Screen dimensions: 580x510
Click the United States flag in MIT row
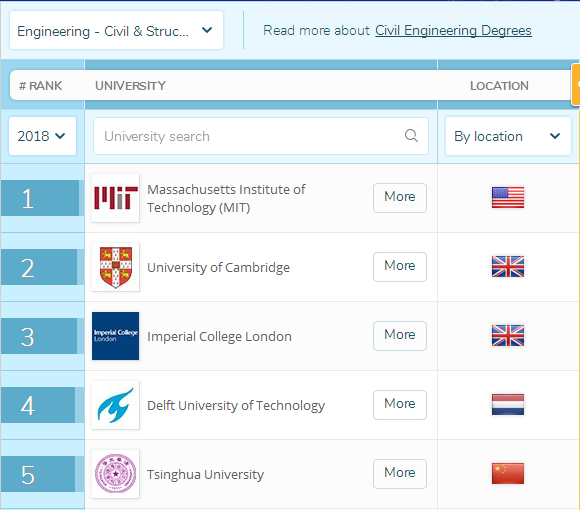pyautogui.click(x=508, y=197)
